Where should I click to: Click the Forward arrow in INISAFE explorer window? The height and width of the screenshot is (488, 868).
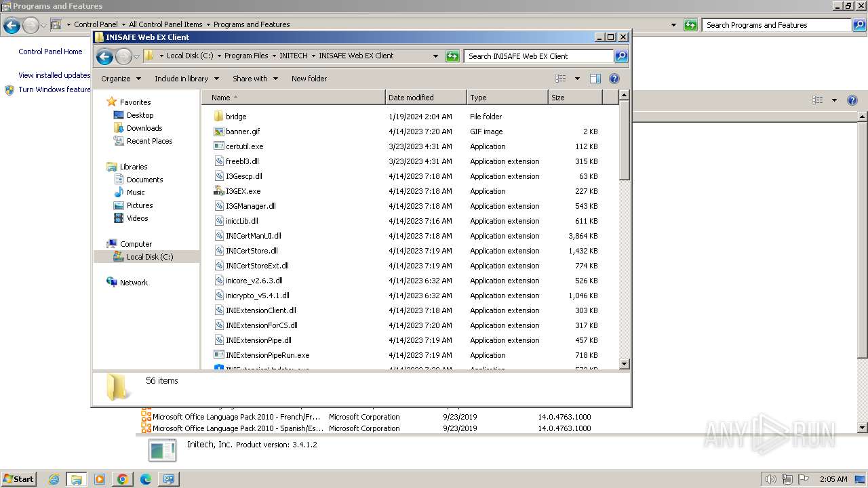[x=123, y=56]
